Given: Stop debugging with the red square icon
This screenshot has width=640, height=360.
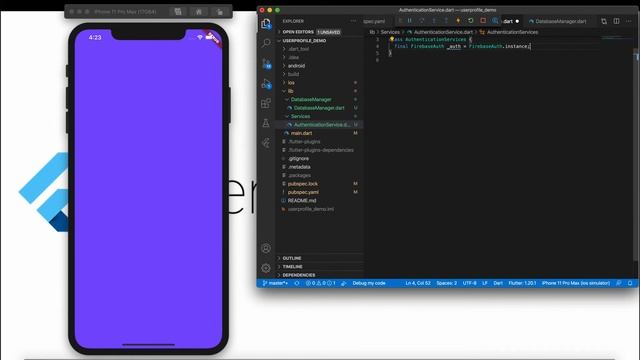Looking at the screenshot, I should [x=483, y=21].
